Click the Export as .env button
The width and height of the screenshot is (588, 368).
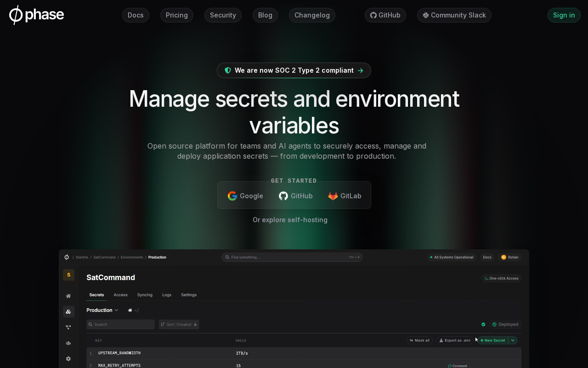(455, 340)
